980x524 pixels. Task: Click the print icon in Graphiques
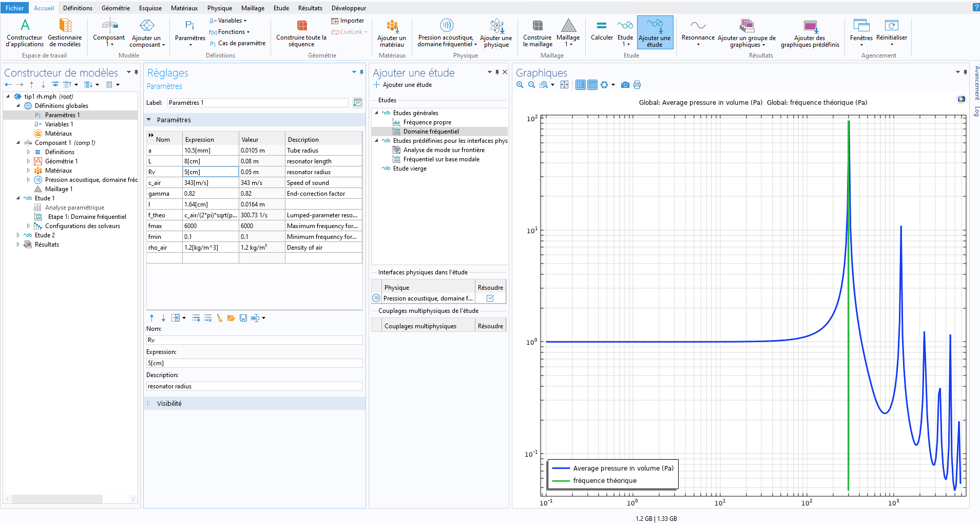point(637,85)
